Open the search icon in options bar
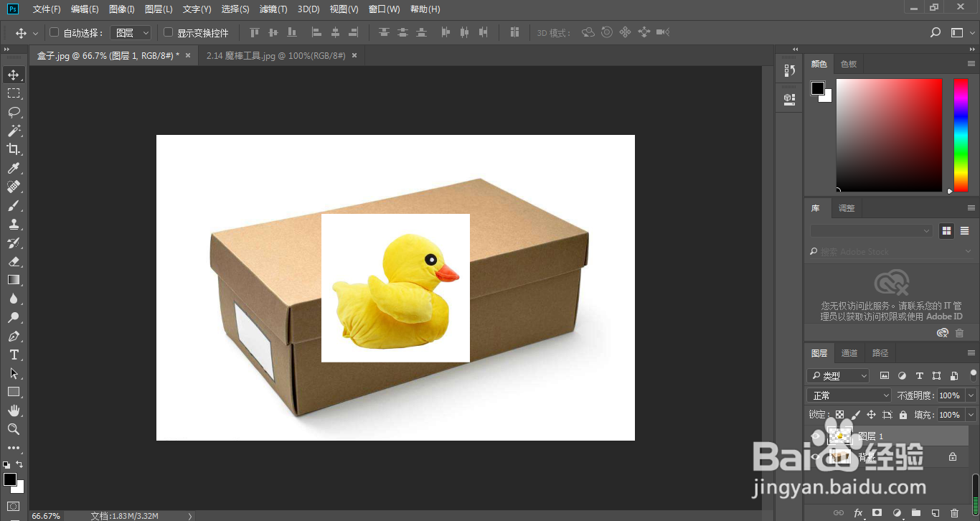Screen dimensions: 980x521 click(x=935, y=32)
